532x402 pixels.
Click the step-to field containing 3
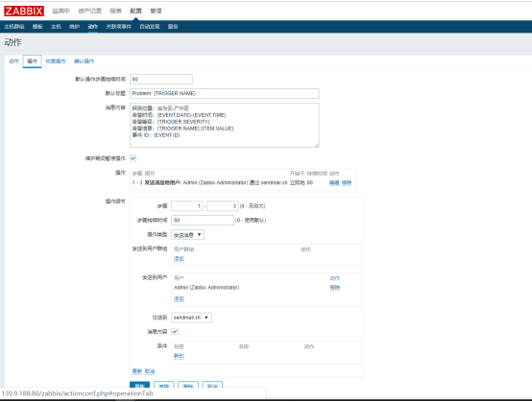coord(222,205)
